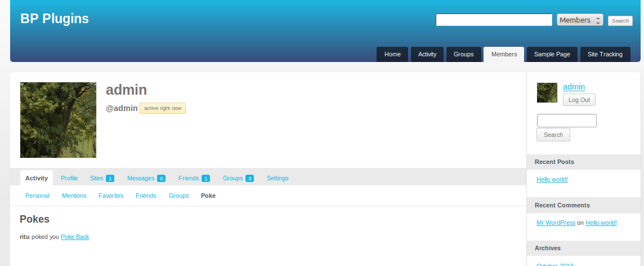644x266 pixels.
Task: Open the Hello world! recent post link
Action: [x=552, y=179]
